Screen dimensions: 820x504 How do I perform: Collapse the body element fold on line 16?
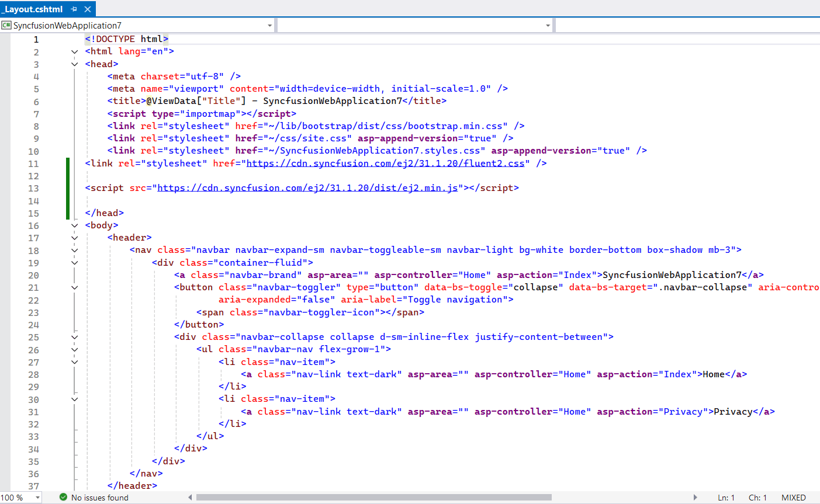click(74, 225)
